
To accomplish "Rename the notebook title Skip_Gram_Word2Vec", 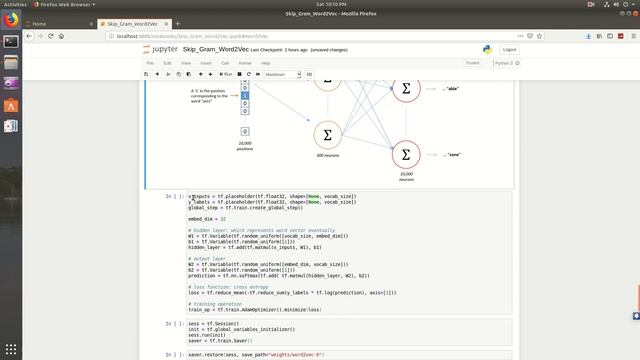I will click(x=216, y=49).
